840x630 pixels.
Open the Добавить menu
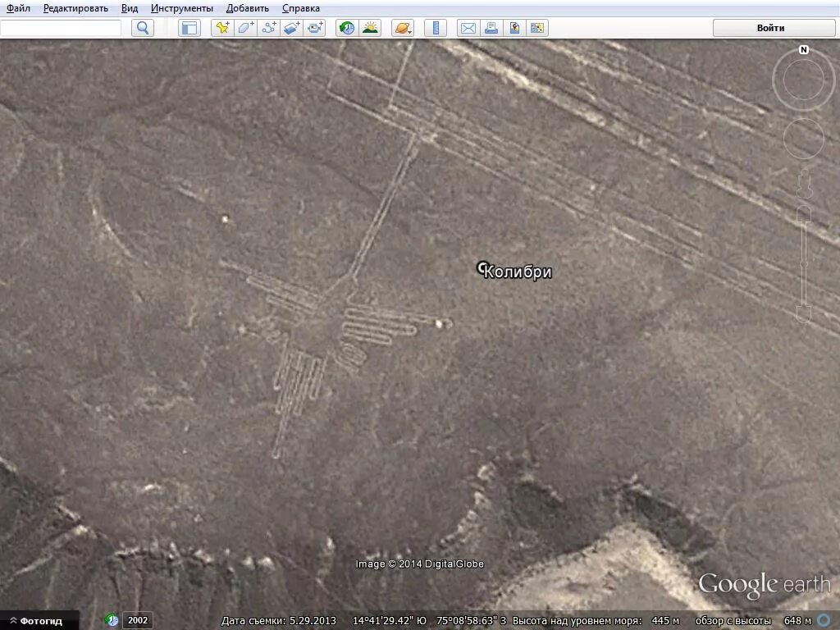point(247,8)
